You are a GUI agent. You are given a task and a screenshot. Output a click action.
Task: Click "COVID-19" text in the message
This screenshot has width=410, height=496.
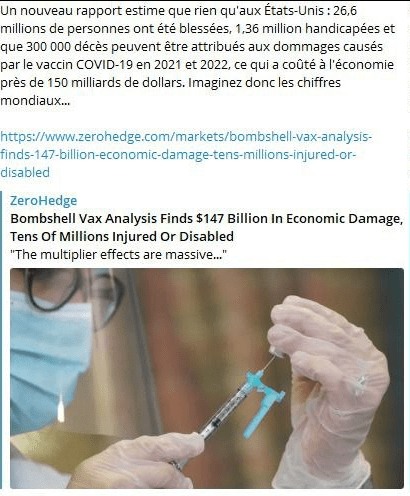tap(105, 64)
